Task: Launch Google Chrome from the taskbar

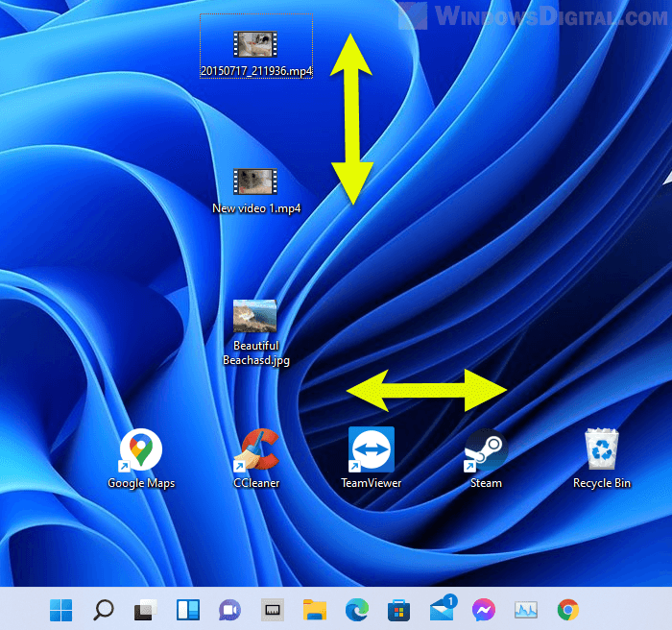Action: (567, 610)
